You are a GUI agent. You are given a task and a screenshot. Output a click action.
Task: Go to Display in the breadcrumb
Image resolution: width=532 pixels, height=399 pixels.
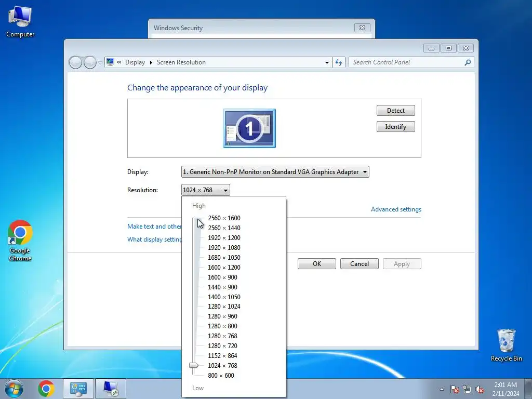[135, 62]
